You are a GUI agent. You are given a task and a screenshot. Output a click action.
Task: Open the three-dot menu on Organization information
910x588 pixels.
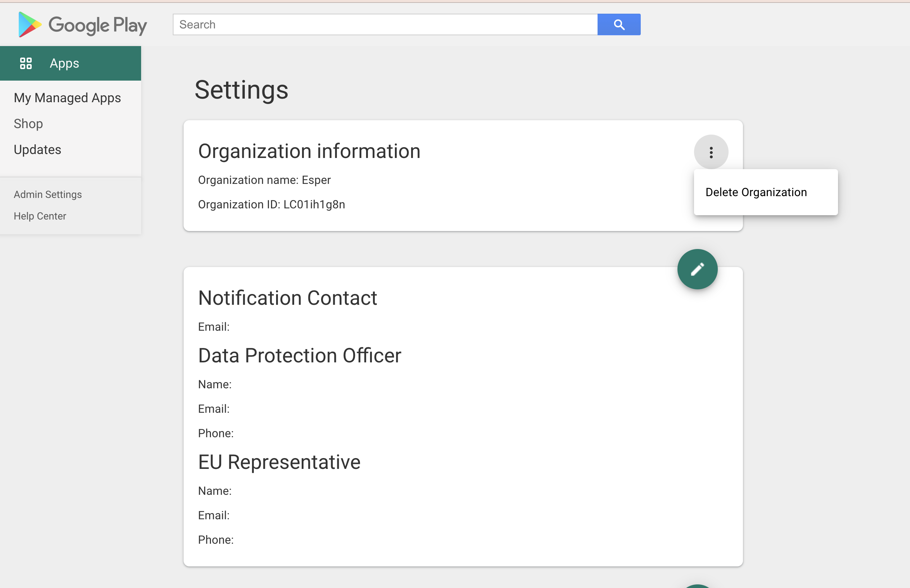pyautogui.click(x=711, y=152)
